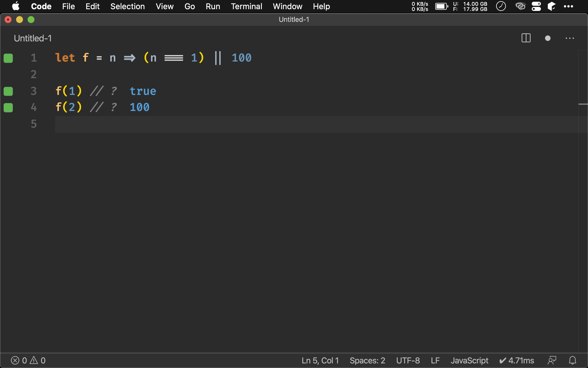The image size is (588, 368).
Task: Click the 'f(2)' call on line 4
Action: [x=69, y=107]
